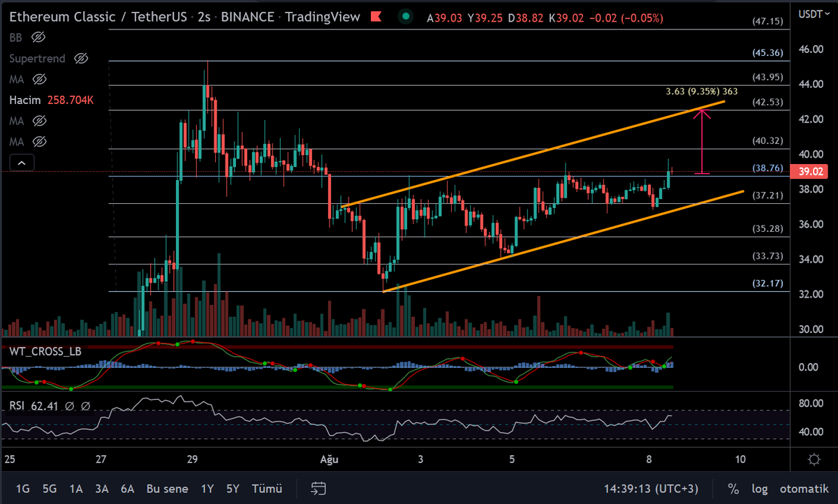Viewport: 838px width, 504px height.
Task: Show the hidden BB indicator via its eye icon
Action: pos(38,37)
